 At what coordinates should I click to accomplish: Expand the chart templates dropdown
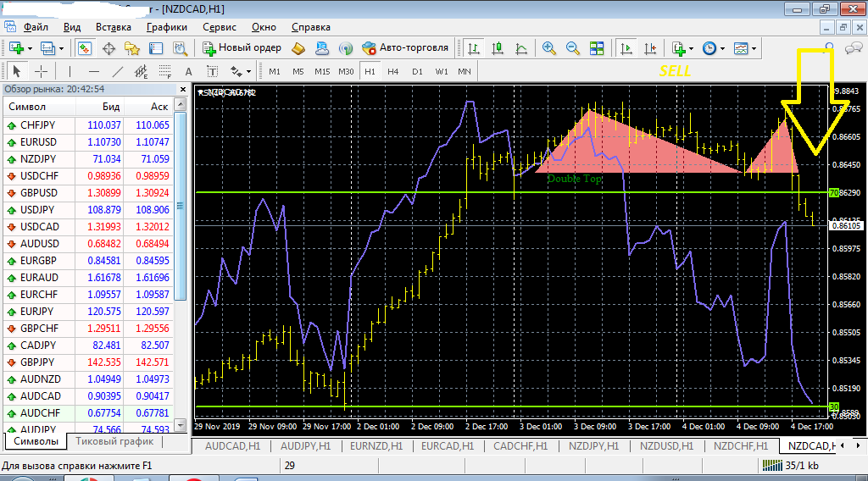[754, 48]
